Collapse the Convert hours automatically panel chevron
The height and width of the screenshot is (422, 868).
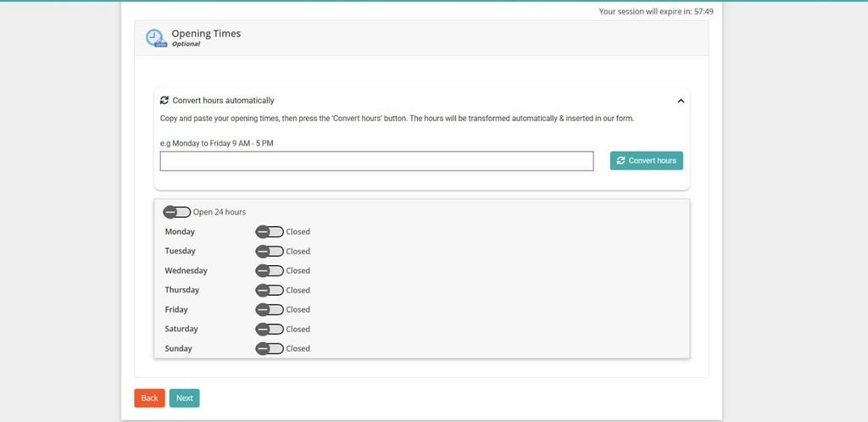tap(681, 101)
